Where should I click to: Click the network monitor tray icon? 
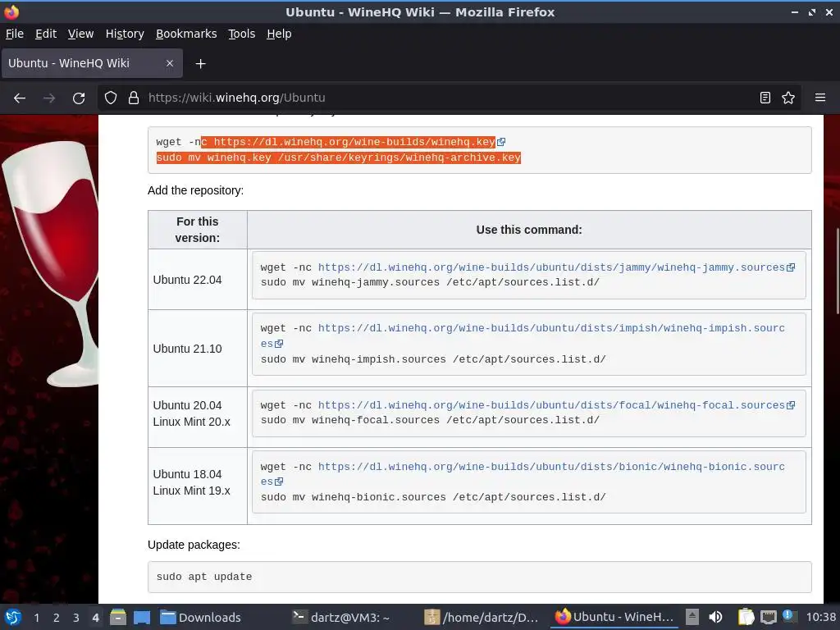tap(768, 617)
